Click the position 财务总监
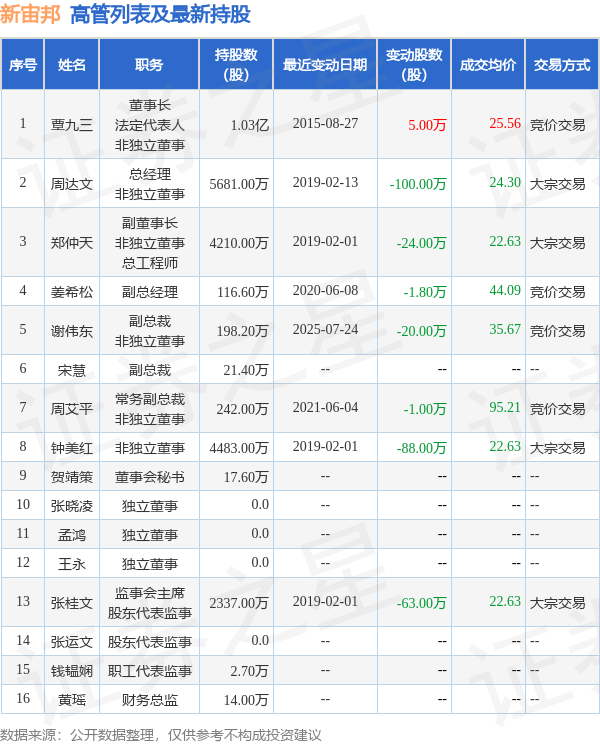The image size is (600, 744). [x=149, y=699]
